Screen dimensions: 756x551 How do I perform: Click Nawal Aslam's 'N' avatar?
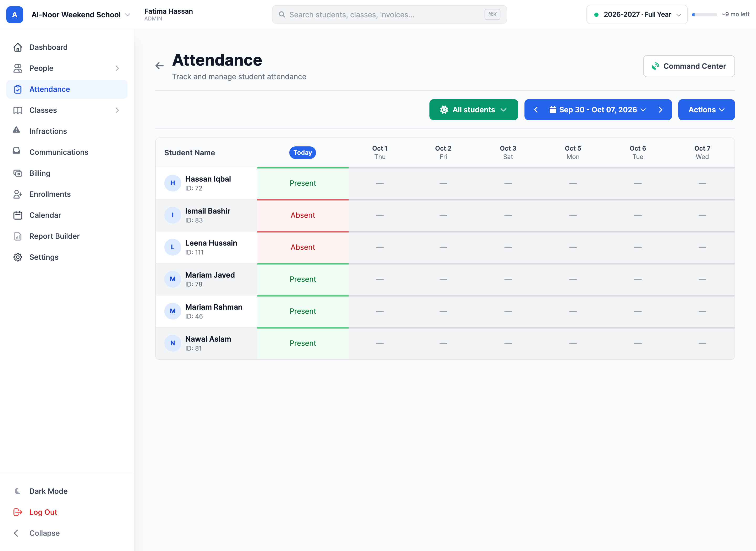(x=172, y=343)
